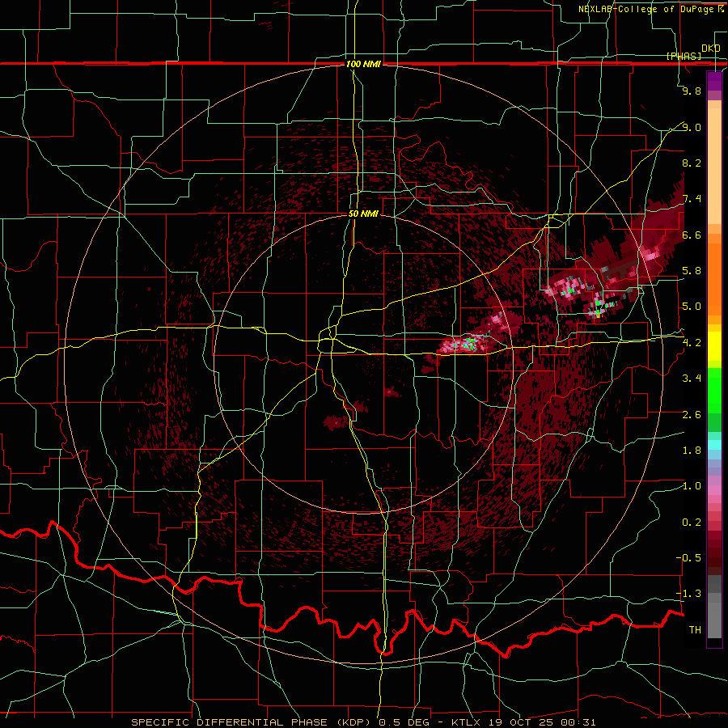Image resolution: width=728 pixels, height=728 pixels.
Task: Pick the yellow color scale segment
Action: pos(714,346)
